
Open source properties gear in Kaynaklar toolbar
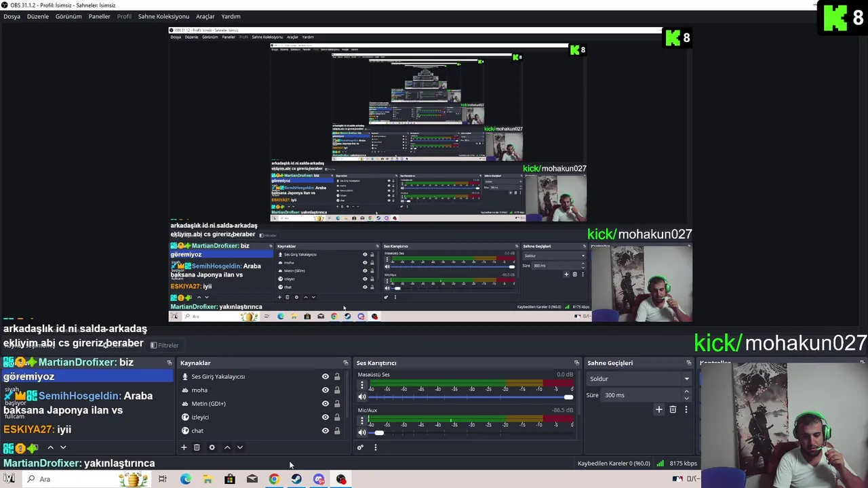tap(212, 447)
